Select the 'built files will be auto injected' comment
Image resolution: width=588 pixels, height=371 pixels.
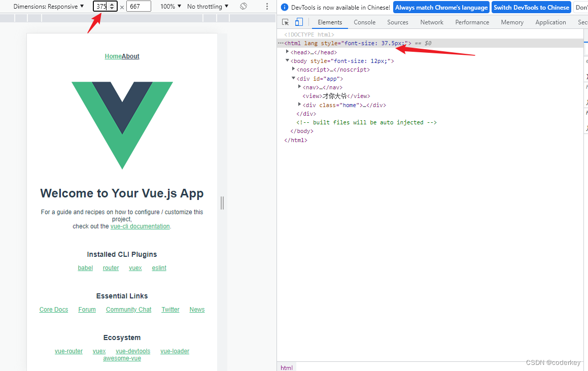(366, 122)
